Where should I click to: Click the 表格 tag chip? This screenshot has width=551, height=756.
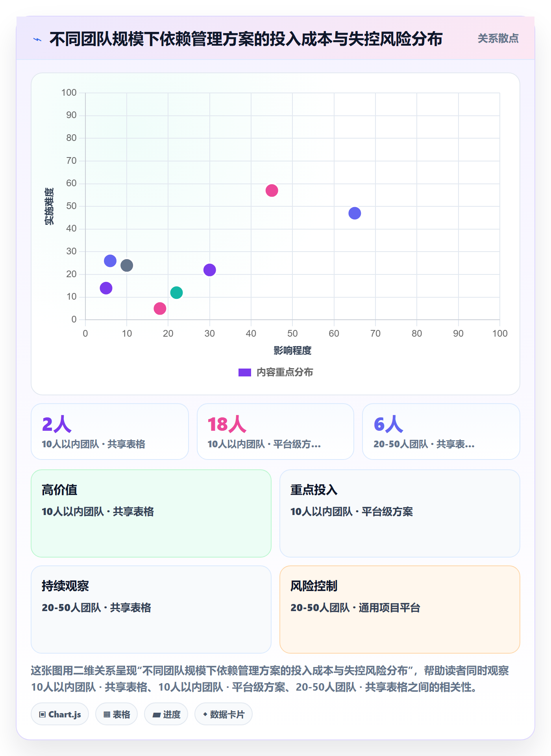[x=116, y=714]
